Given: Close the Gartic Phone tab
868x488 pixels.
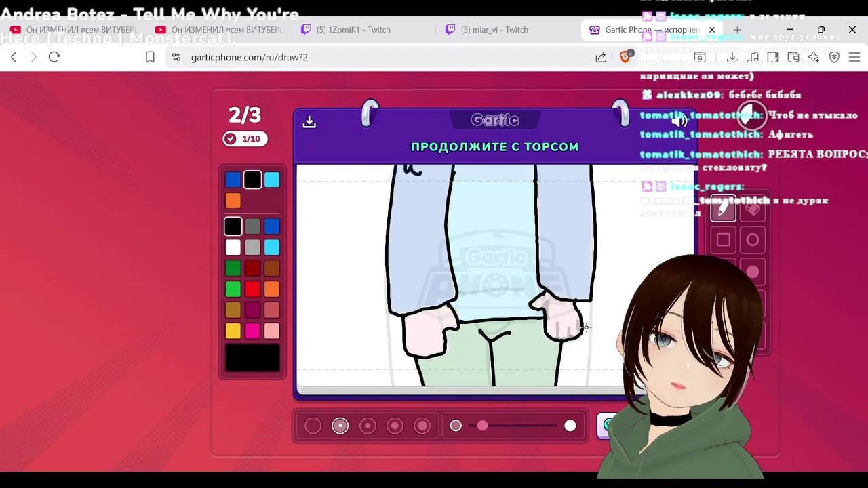Looking at the screenshot, I should point(712,30).
